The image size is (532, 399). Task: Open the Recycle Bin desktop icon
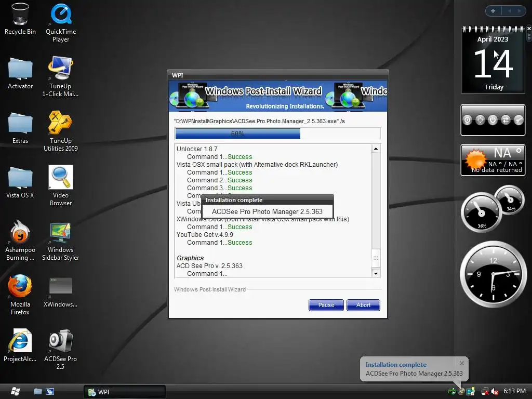(20, 19)
